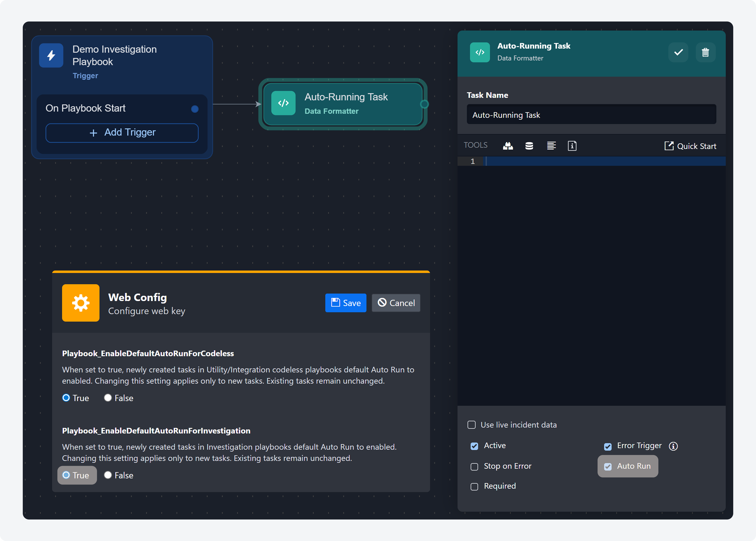Check the Stop on Error option
The image size is (756, 541).
474,466
